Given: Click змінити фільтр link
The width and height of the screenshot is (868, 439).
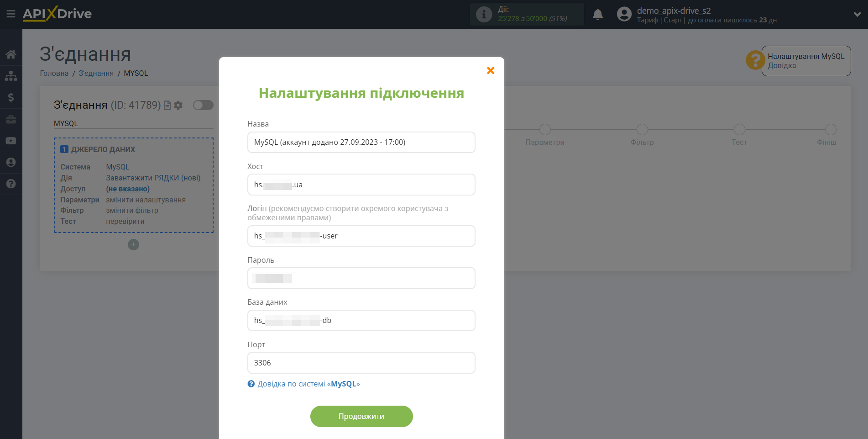Looking at the screenshot, I should click(x=132, y=210).
